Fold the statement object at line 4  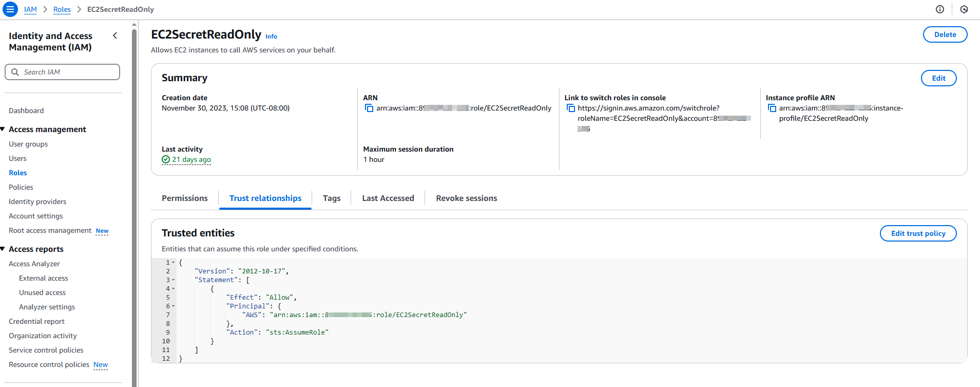pyautogui.click(x=173, y=289)
